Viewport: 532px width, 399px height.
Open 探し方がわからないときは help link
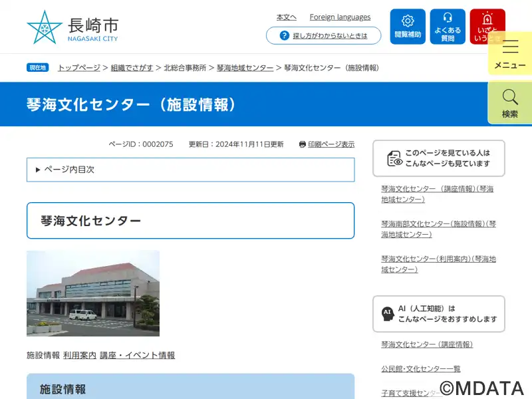coord(330,36)
